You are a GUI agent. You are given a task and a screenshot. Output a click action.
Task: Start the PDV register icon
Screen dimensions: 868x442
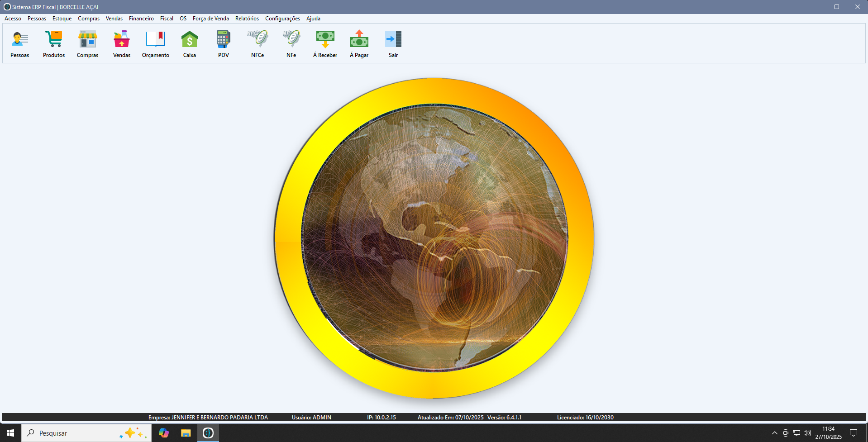(224, 39)
